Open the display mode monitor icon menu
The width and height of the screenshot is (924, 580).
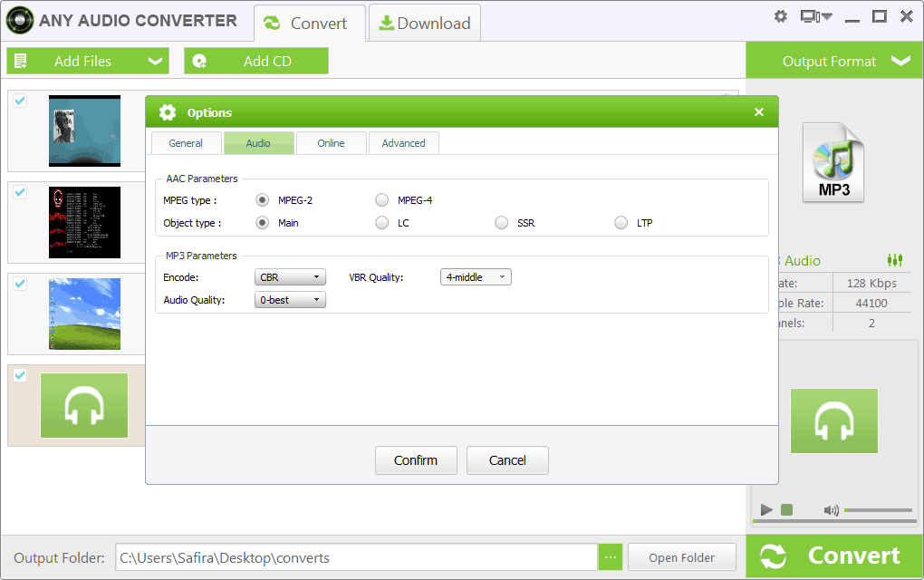pos(815,16)
